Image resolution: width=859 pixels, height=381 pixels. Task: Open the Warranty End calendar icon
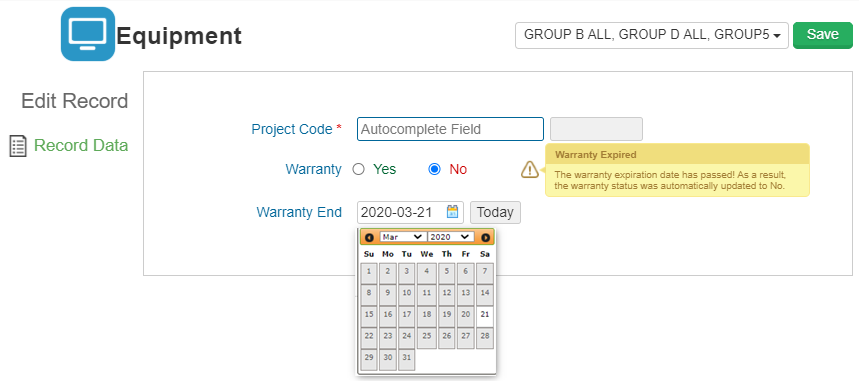(x=453, y=212)
